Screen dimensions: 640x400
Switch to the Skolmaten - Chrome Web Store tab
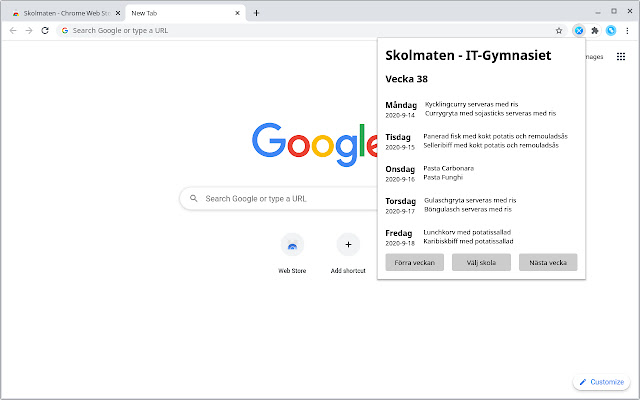click(63, 13)
